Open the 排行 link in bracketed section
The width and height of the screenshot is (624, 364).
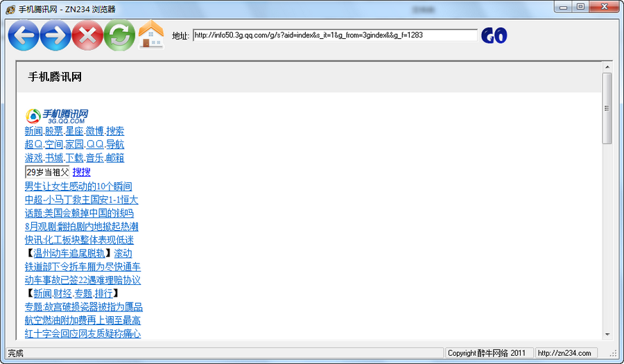click(103, 294)
